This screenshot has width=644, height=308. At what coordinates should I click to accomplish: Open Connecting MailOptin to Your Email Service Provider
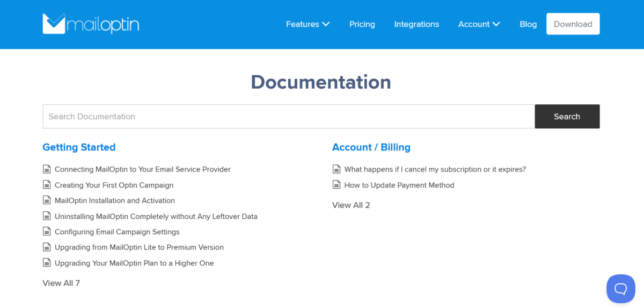pos(143,169)
